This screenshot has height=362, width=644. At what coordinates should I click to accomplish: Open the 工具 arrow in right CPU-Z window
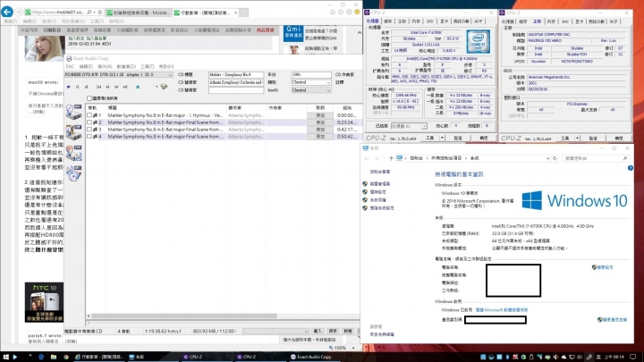pos(578,139)
